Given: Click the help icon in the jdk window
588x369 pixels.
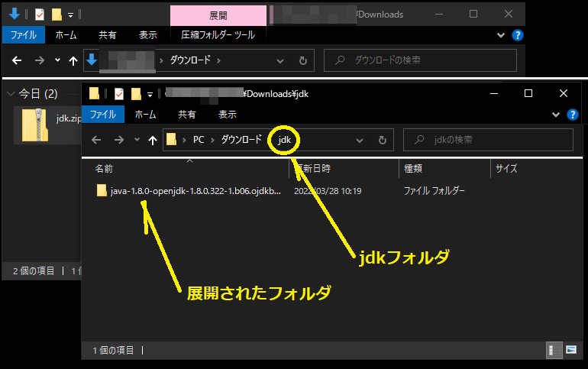Looking at the screenshot, I should [x=572, y=115].
